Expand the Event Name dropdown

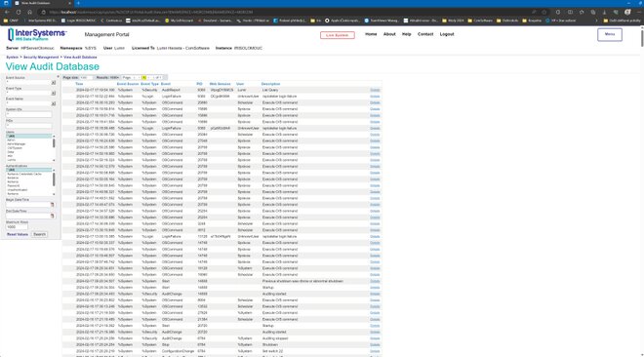[x=54, y=103]
